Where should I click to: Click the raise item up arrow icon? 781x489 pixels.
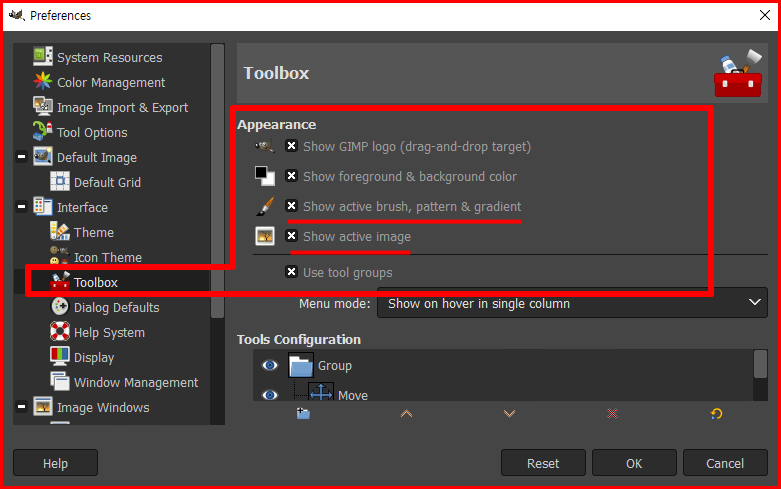click(x=406, y=413)
